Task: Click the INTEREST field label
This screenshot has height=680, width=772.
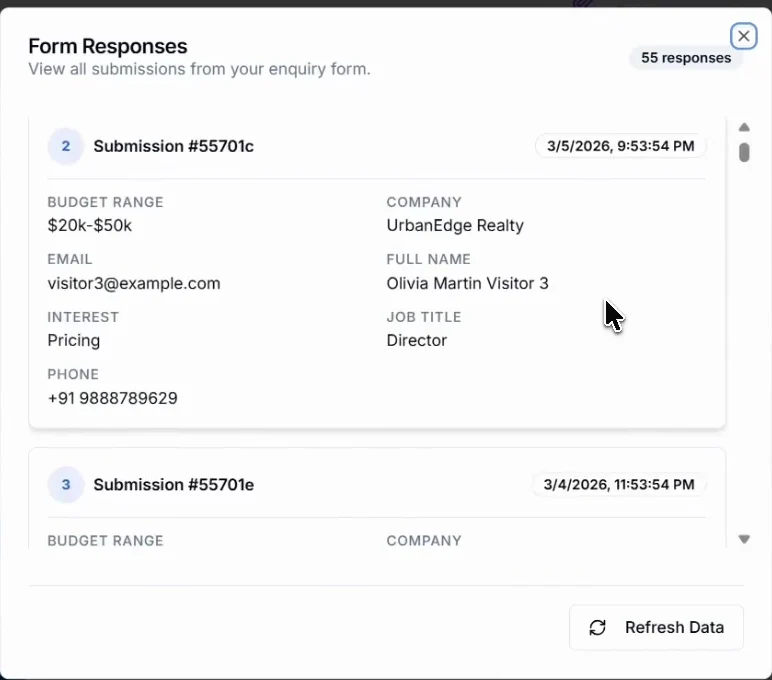Action: point(83,317)
